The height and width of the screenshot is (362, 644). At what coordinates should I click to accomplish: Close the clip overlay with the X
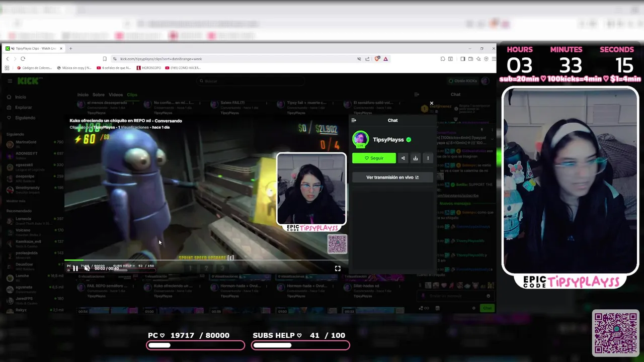coord(431,103)
